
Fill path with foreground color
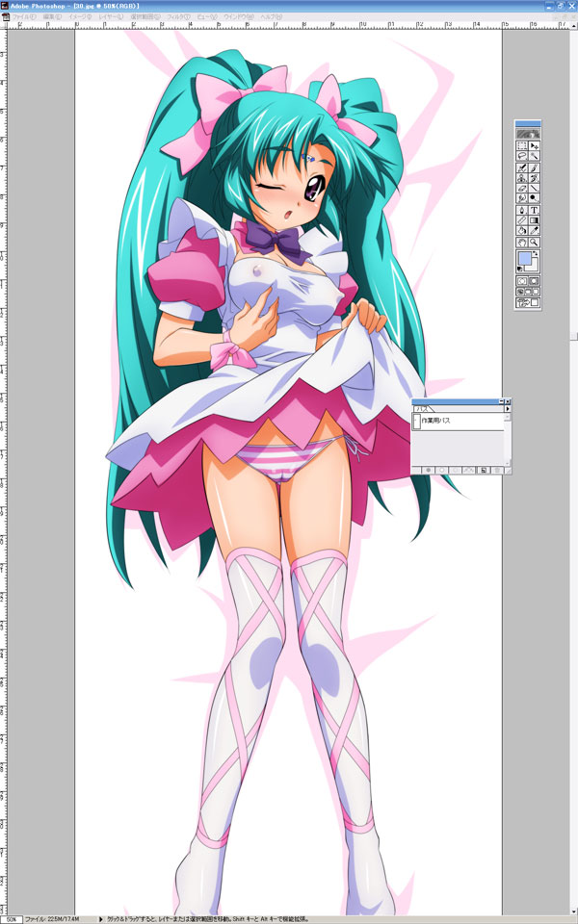(x=428, y=471)
